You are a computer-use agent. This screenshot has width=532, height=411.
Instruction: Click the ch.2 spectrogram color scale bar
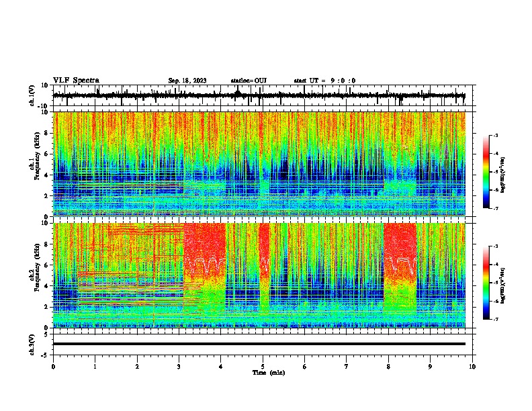point(486,283)
